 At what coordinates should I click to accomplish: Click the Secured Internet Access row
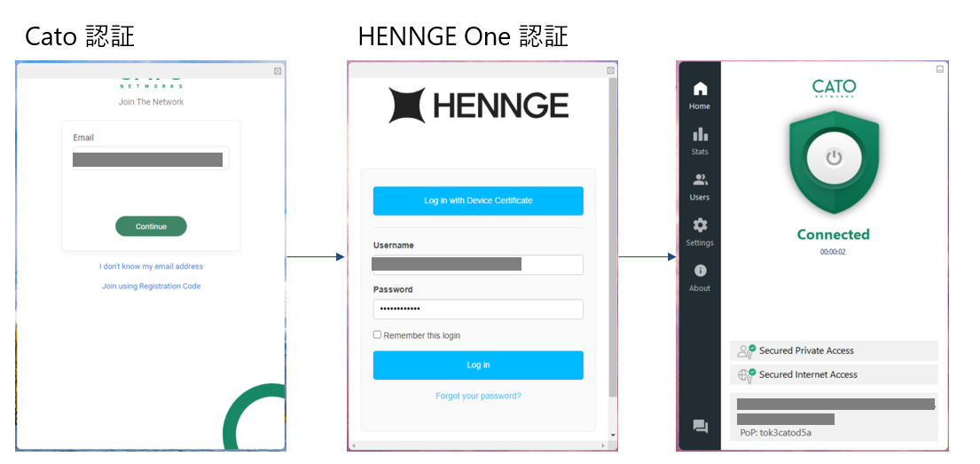click(834, 374)
